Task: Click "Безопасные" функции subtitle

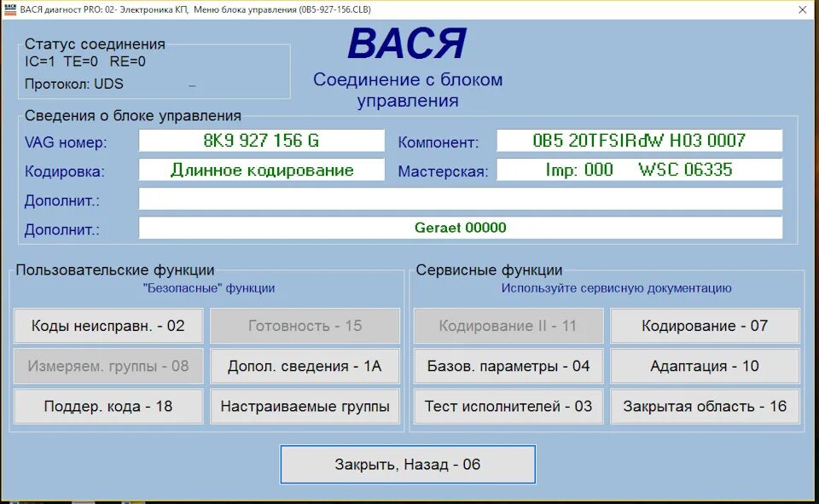Action: click(209, 287)
